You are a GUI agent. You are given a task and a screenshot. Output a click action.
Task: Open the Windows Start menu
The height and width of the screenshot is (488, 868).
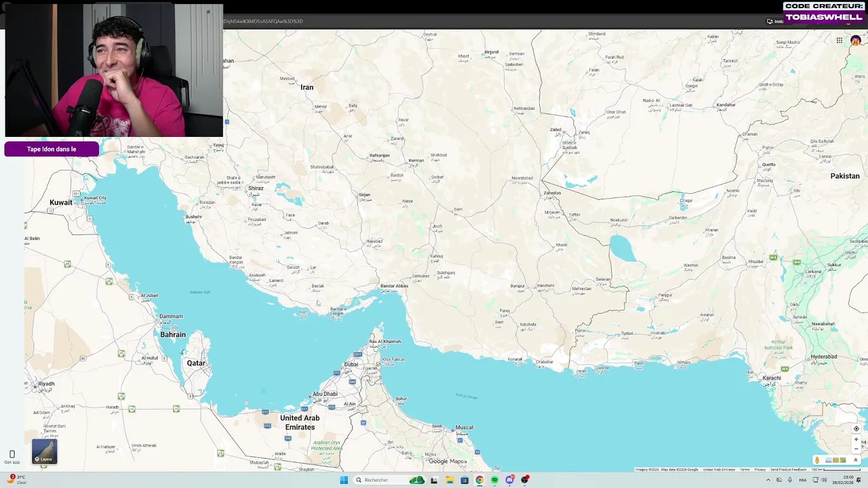click(344, 480)
